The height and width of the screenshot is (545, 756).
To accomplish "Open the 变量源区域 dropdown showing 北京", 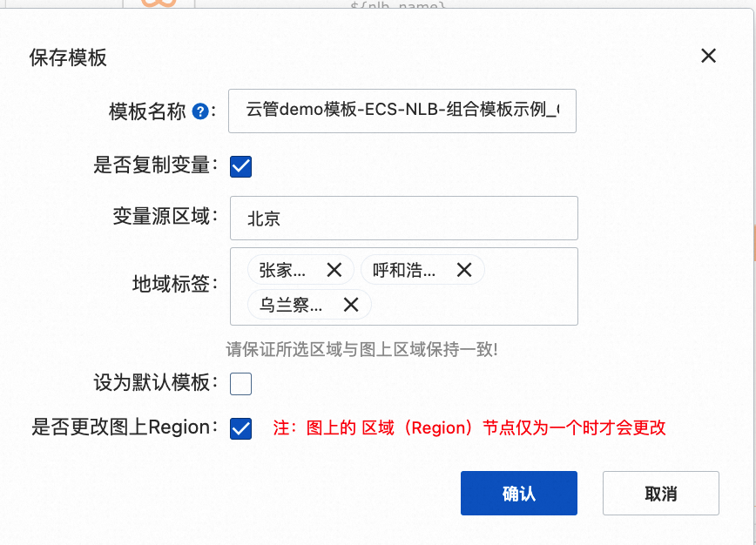I will [x=404, y=218].
